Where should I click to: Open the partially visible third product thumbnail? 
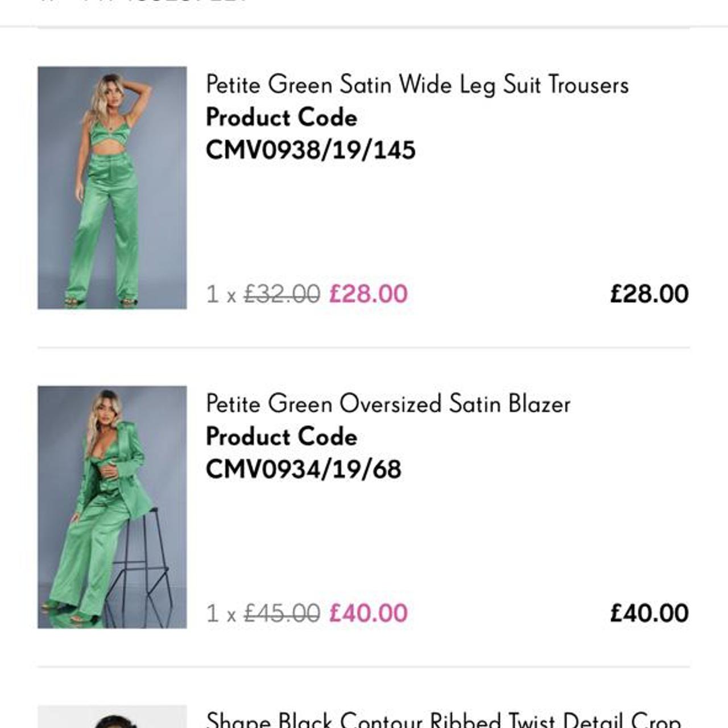[x=112, y=718]
